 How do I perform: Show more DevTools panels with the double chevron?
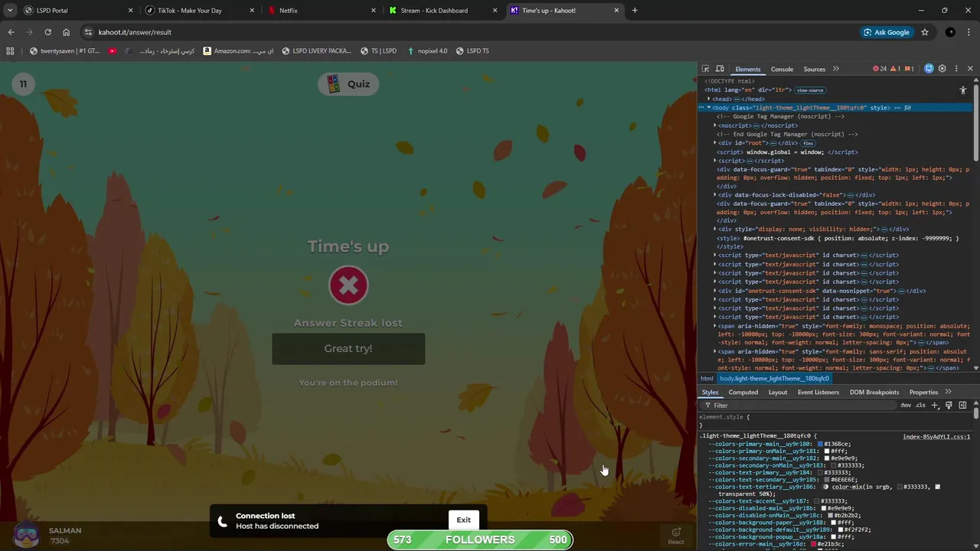click(835, 69)
